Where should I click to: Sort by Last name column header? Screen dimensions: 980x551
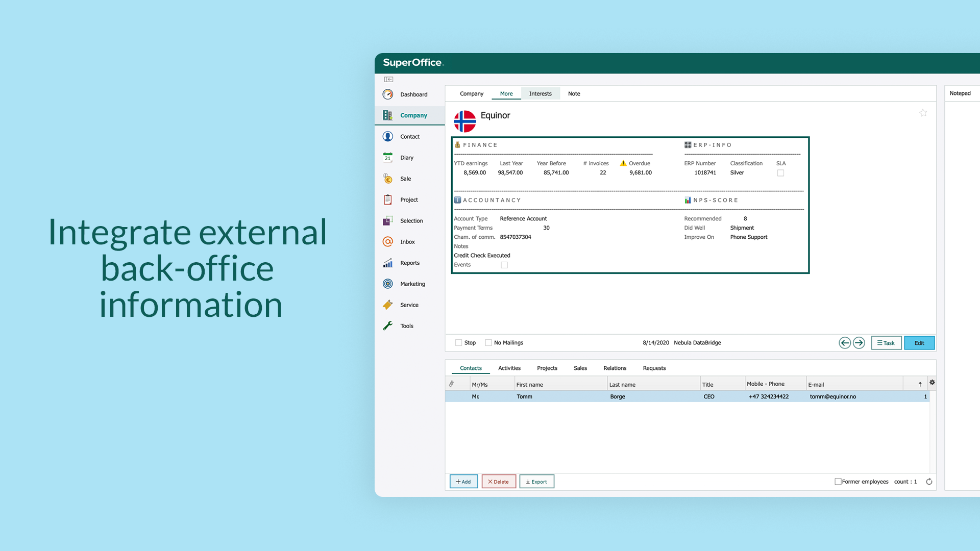coord(653,385)
